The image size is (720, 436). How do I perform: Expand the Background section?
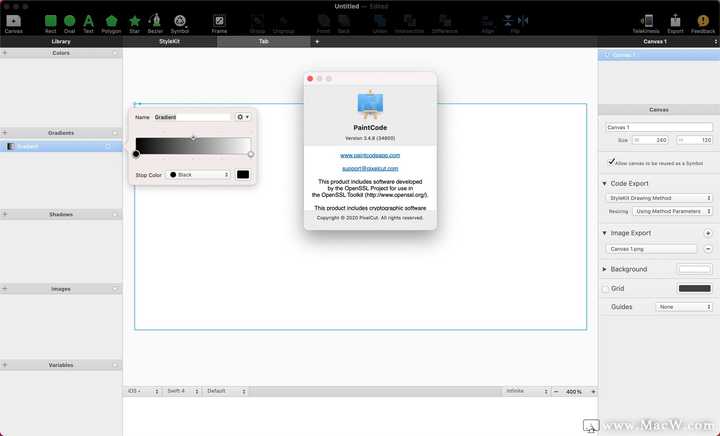(x=604, y=269)
